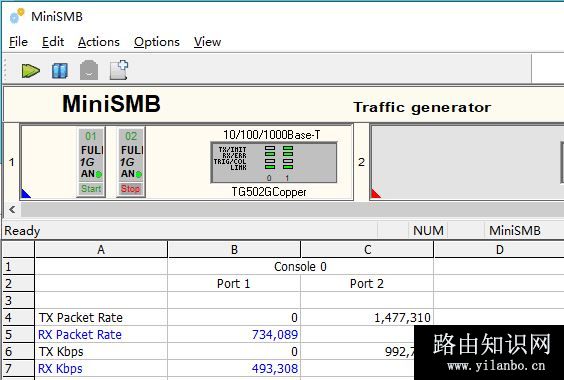Viewport: 564px width, 380px height.
Task: Select column D header
Action: pyautogui.click(x=499, y=249)
